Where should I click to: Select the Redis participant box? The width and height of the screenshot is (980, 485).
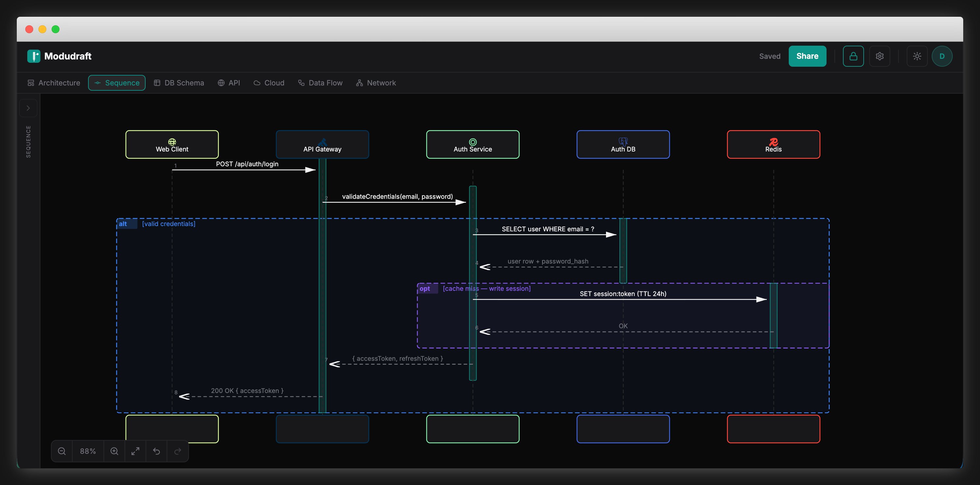click(x=773, y=144)
